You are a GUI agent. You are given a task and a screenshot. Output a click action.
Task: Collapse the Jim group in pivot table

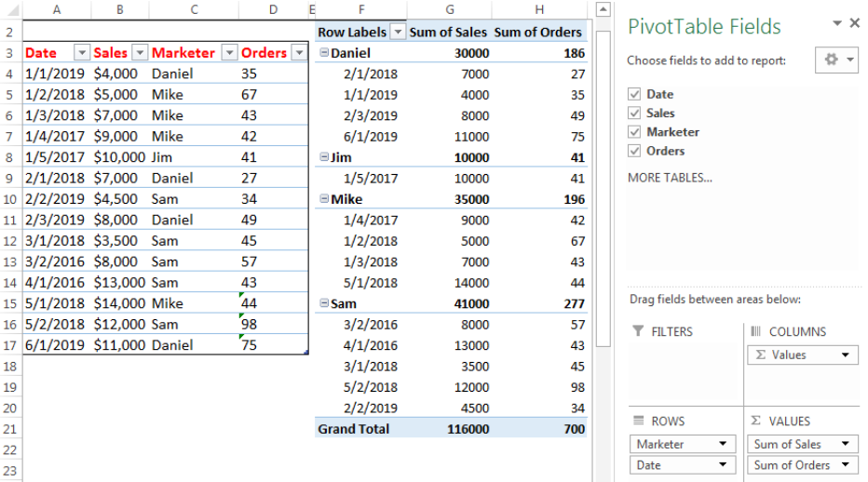pos(324,157)
